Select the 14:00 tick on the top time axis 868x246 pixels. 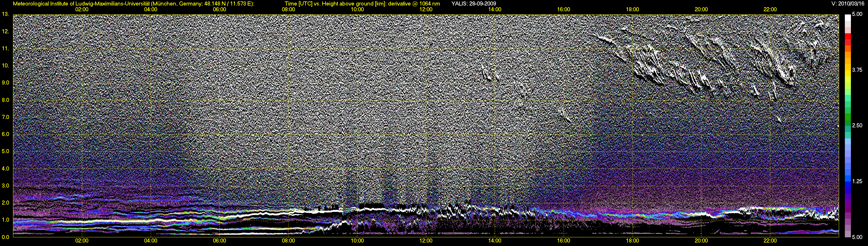coord(495,10)
